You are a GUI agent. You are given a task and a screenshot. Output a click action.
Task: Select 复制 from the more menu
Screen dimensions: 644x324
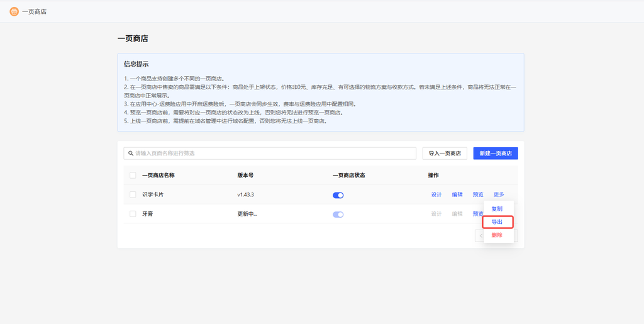(497, 209)
